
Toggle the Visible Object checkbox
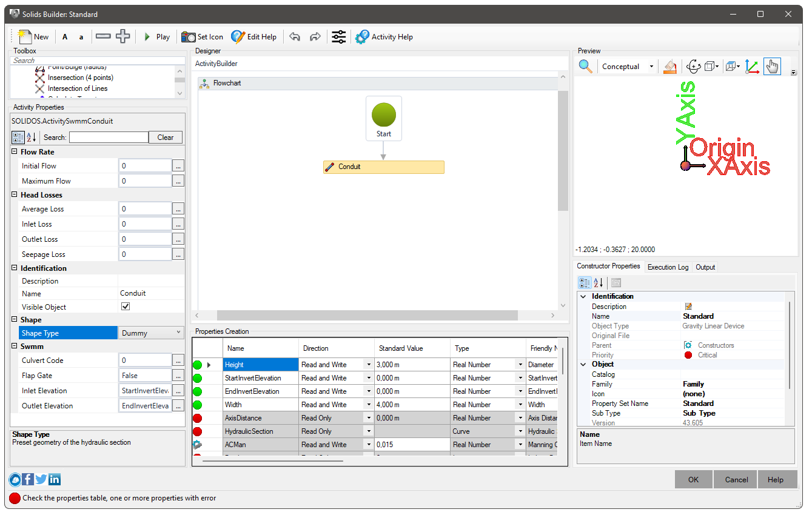click(x=126, y=307)
